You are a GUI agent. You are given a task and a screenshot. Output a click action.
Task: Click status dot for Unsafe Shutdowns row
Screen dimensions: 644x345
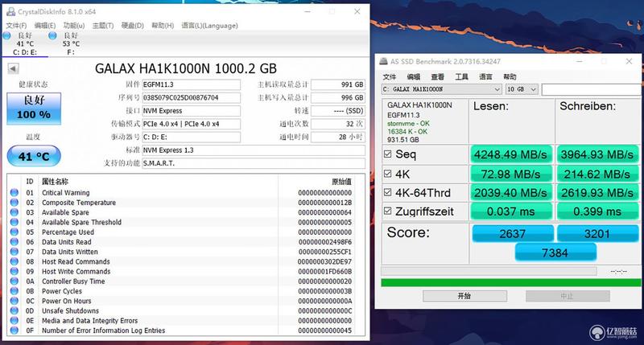pos(14,310)
